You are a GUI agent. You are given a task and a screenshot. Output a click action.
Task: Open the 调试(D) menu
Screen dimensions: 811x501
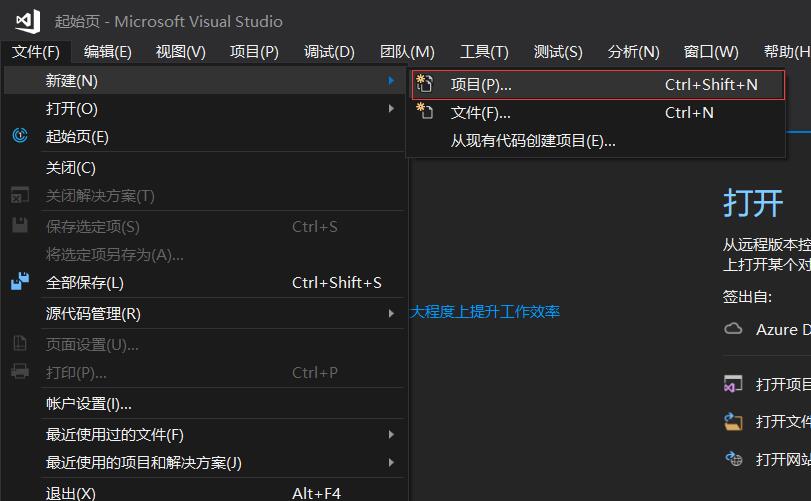tap(329, 52)
